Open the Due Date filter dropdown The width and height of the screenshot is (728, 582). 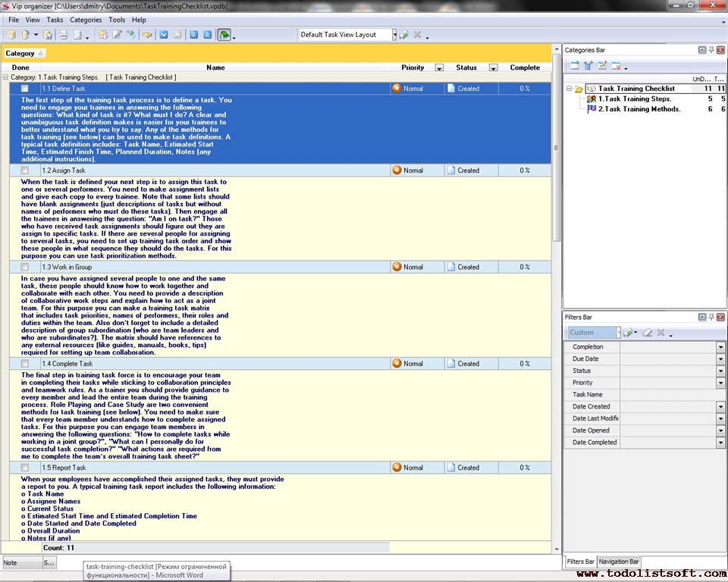pyautogui.click(x=720, y=359)
